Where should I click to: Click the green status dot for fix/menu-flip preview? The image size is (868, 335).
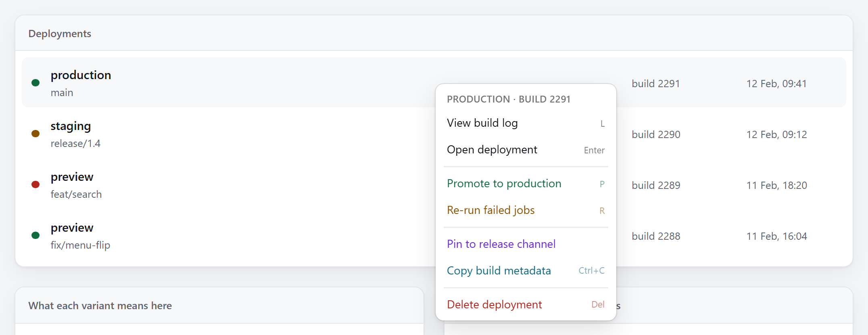pos(35,235)
